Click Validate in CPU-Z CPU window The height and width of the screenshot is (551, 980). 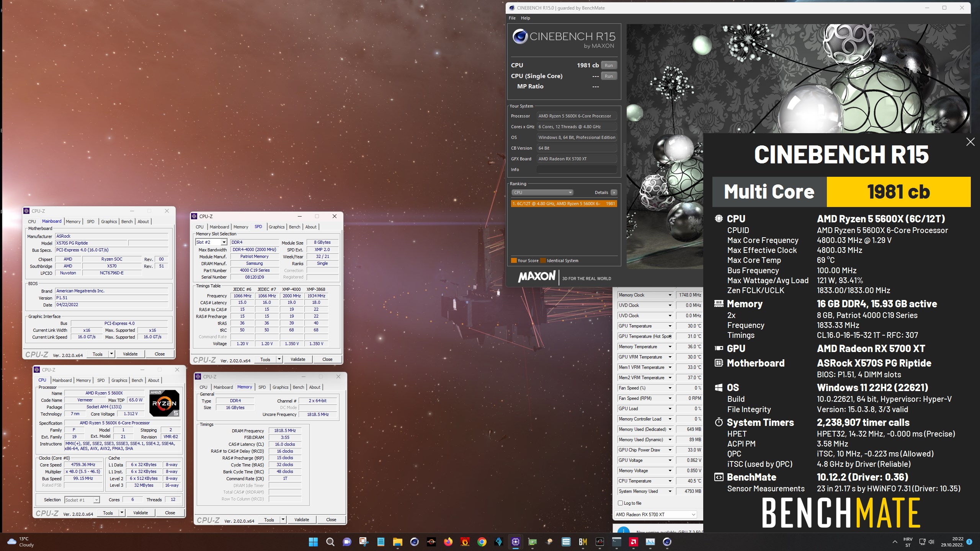140,513
